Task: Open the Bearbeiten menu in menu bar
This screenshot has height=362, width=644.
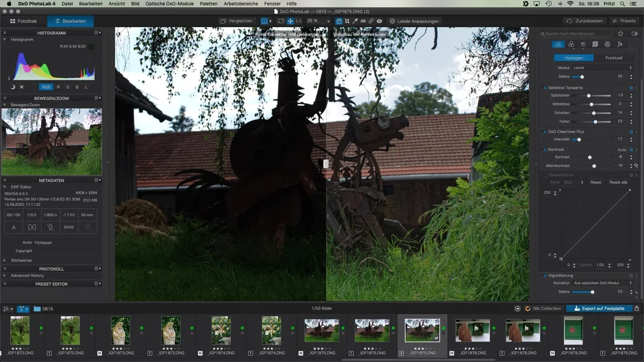Action: (91, 4)
